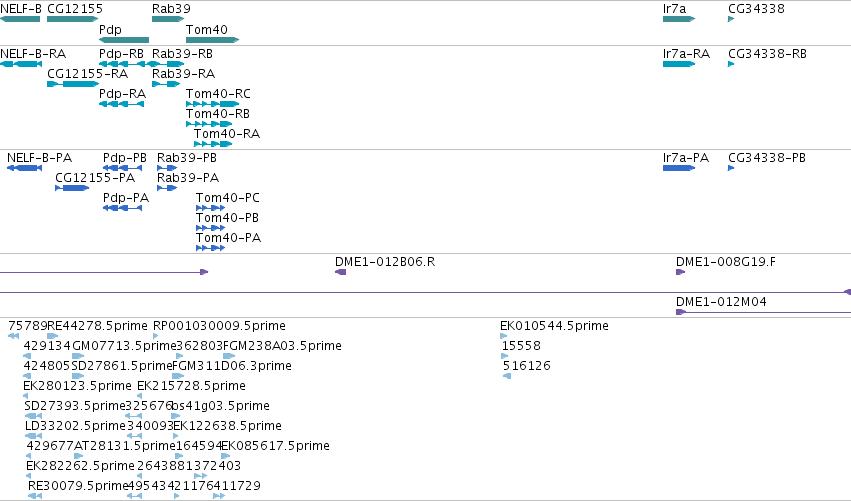The image size is (851, 501).
Task: Select the 429134 EST label
Action: 47,346
